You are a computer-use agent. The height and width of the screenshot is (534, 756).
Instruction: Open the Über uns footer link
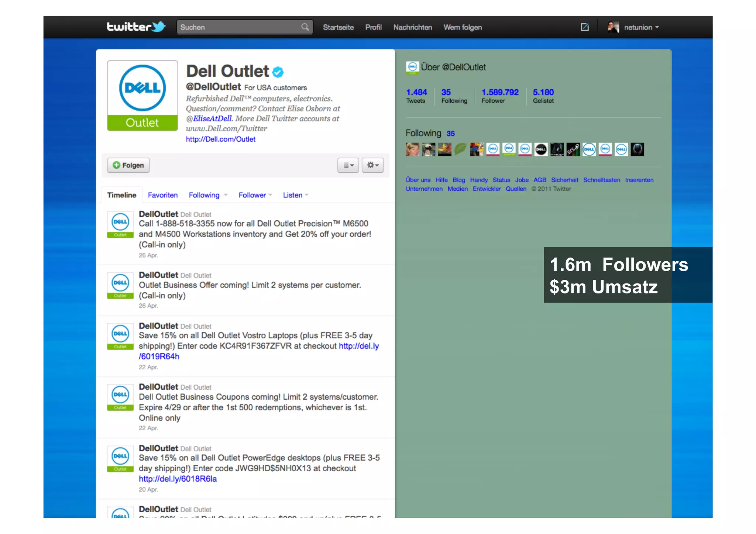418,180
